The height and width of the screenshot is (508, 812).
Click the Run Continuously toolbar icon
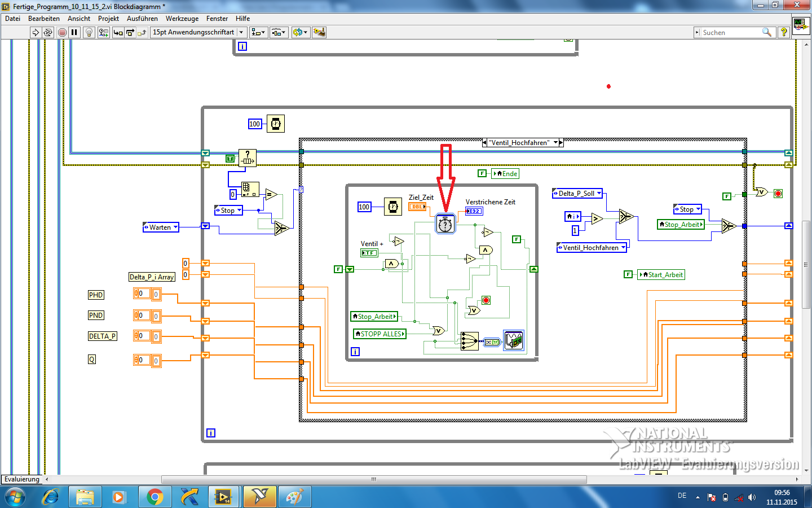point(48,33)
